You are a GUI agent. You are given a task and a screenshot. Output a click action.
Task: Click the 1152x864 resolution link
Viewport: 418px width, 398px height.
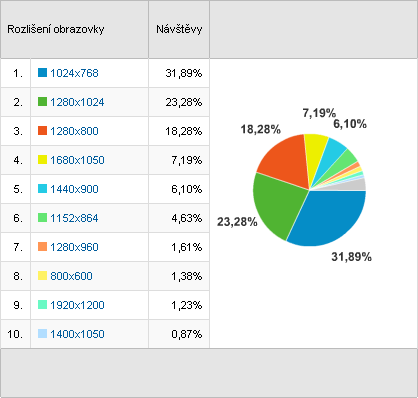[x=74, y=218]
